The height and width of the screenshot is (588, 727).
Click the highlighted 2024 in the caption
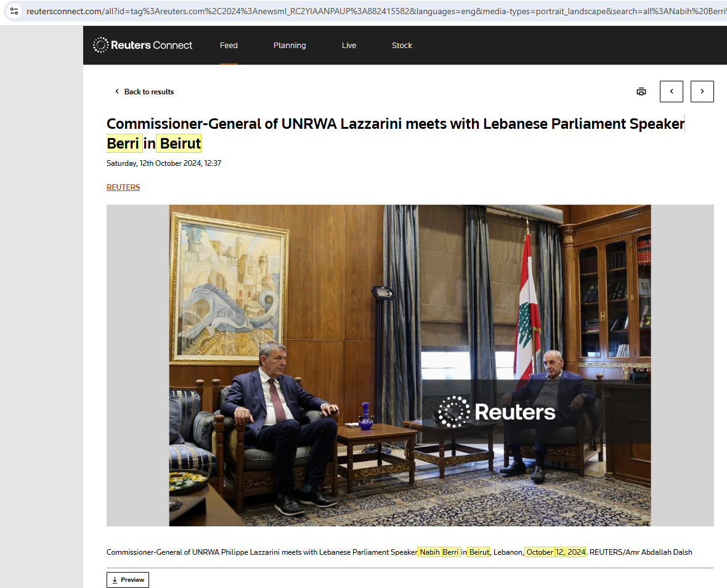(x=576, y=552)
